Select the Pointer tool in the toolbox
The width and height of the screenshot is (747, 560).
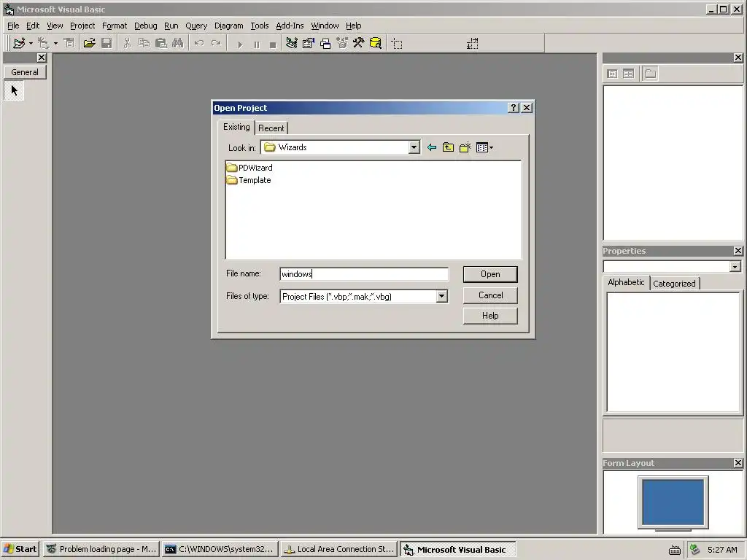click(15, 90)
